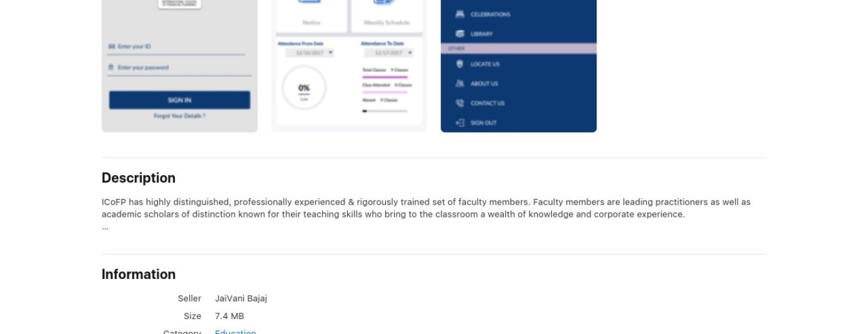This screenshot has width=868, height=334.
Task: Click the lock icon beside Enter your password
Action: click(x=111, y=68)
